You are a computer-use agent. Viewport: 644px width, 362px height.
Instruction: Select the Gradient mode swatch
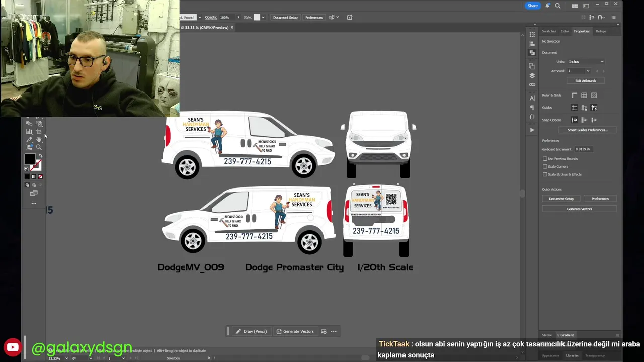pyautogui.click(x=34, y=177)
